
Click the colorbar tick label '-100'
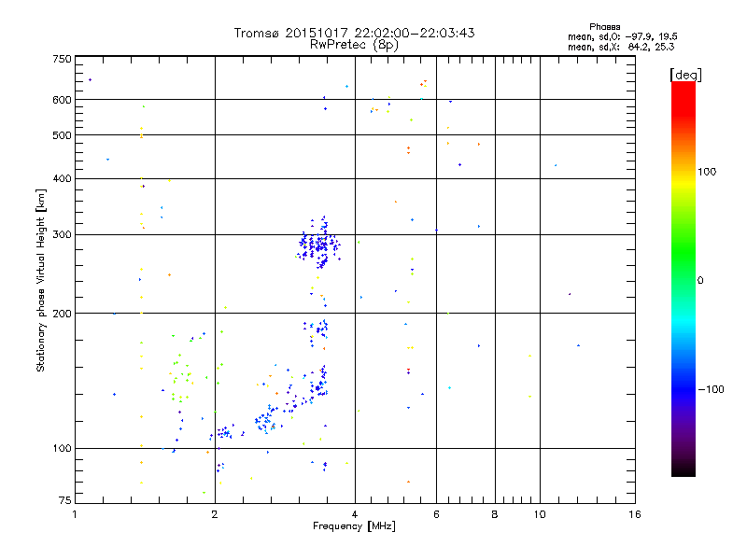(711, 389)
